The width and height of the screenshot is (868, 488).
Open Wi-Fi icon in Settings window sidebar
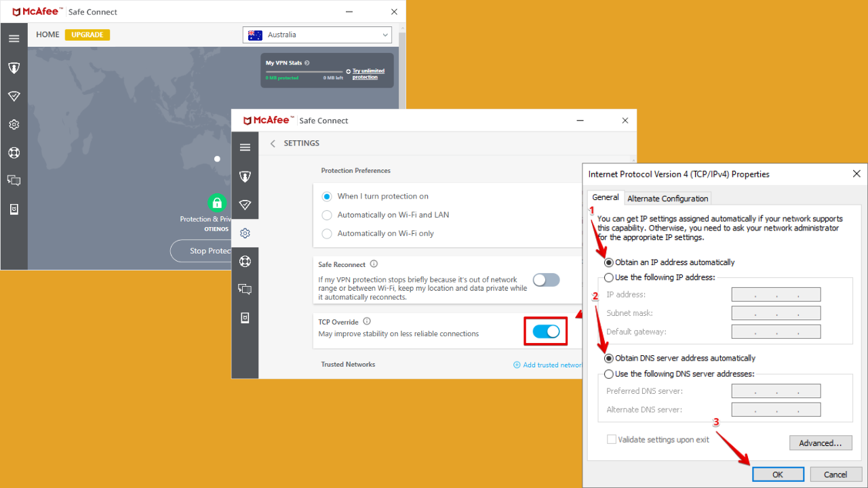245,205
